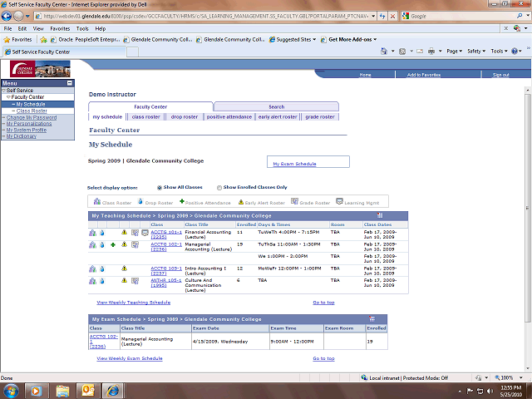Viewport: 532px width, 399px height.
Task: Open drop roster icon for ANTHR 105-1
Action: pyautogui.click(x=102, y=281)
